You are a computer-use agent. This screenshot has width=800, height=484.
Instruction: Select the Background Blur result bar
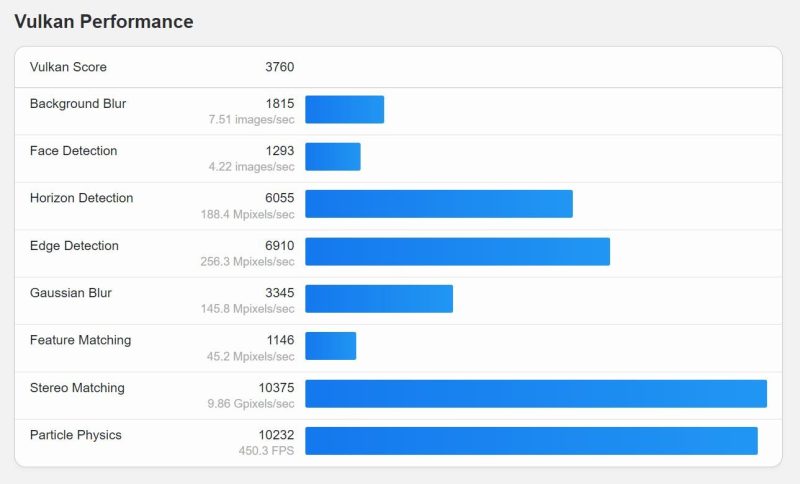pos(344,110)
